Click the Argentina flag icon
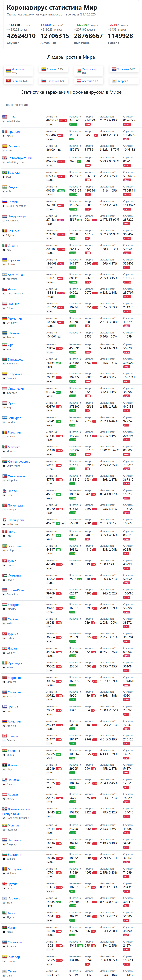 pyautogui.click(x=5, y=274)
